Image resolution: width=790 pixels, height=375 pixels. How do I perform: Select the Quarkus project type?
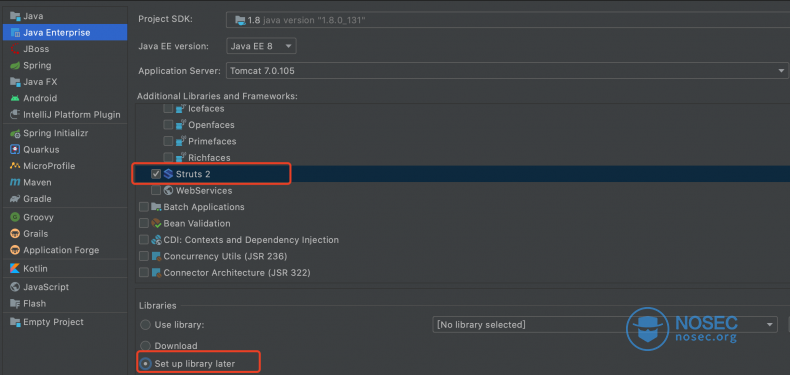coord(64,150)
